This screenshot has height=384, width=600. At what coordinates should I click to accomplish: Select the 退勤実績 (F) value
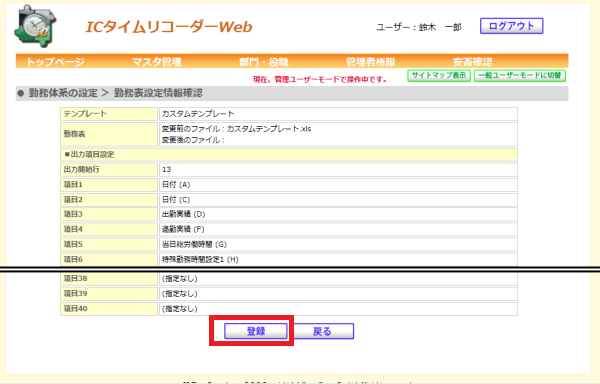coord(338,229)
